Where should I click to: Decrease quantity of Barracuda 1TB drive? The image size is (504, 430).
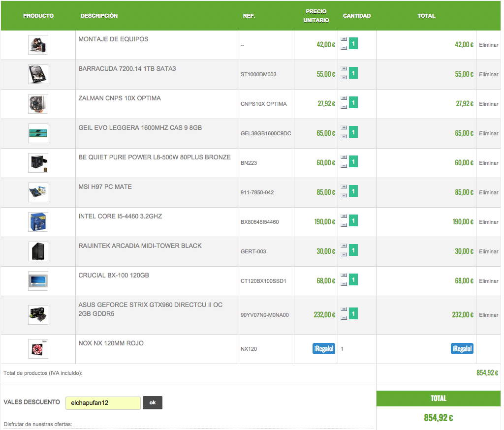(x=344, y=77)
